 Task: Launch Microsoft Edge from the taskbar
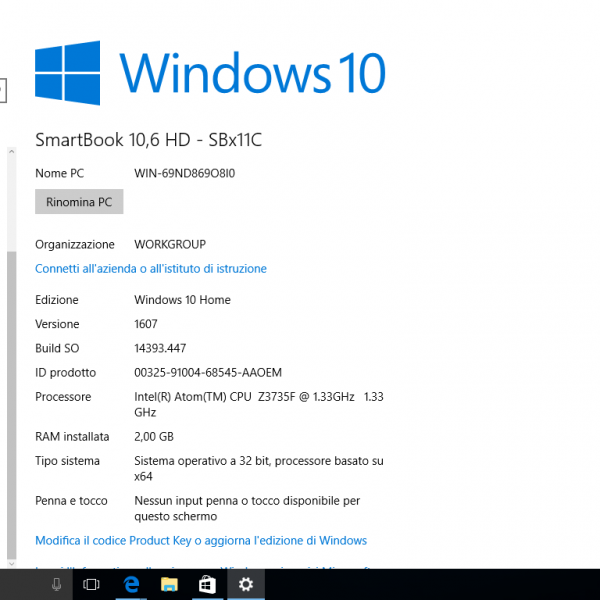[x=131, y=584]
